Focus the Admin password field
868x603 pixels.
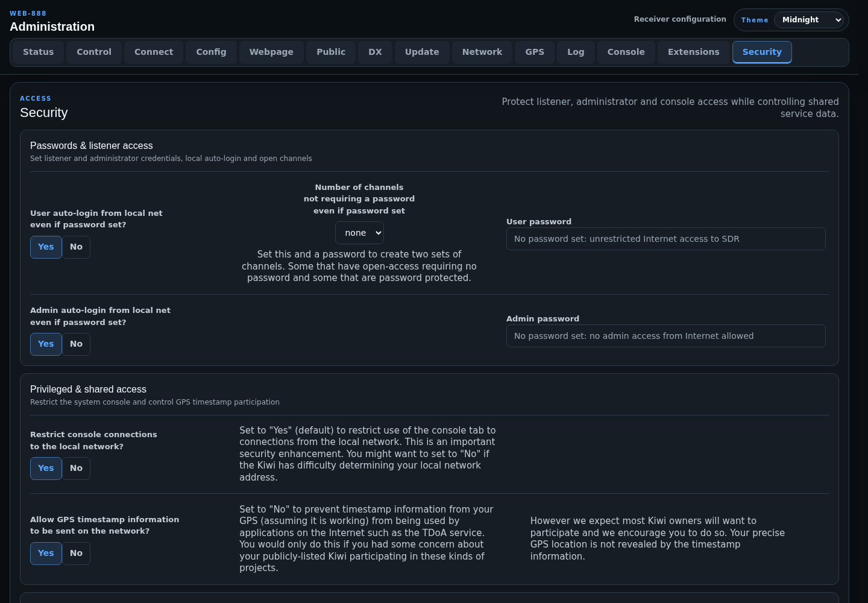click(666, 336)
